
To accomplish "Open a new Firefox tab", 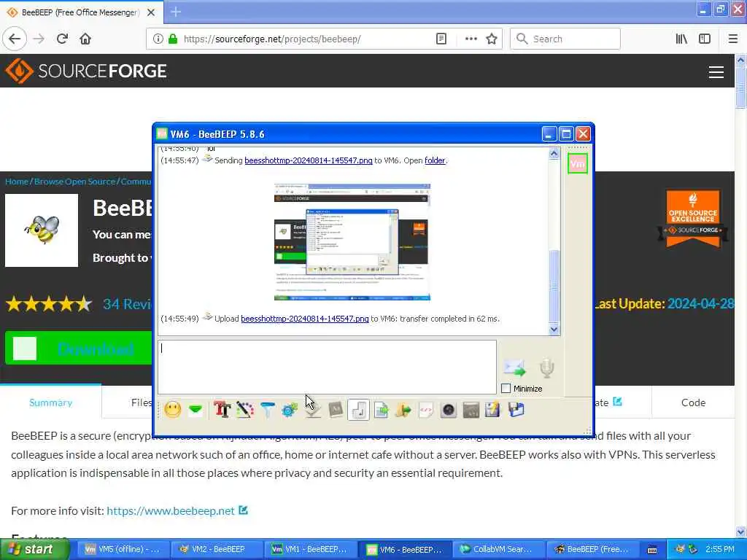I will [x=176, y=12].
